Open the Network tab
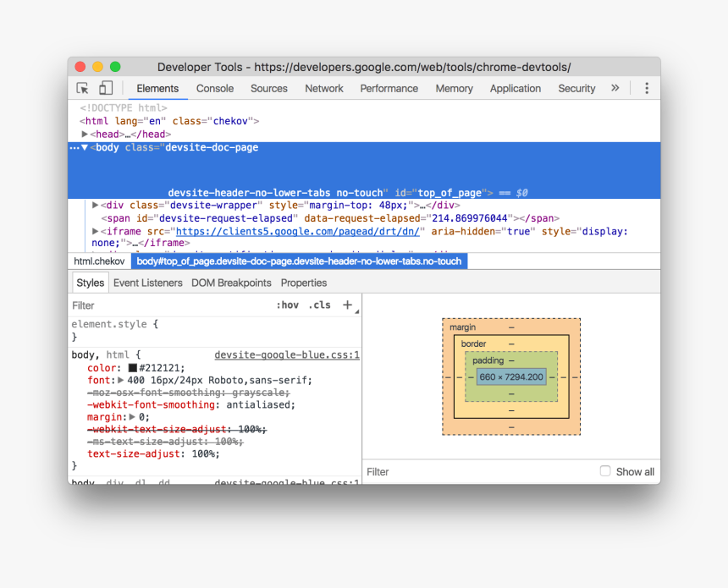Viewport: 728px width, 588px height. [324, 88]
